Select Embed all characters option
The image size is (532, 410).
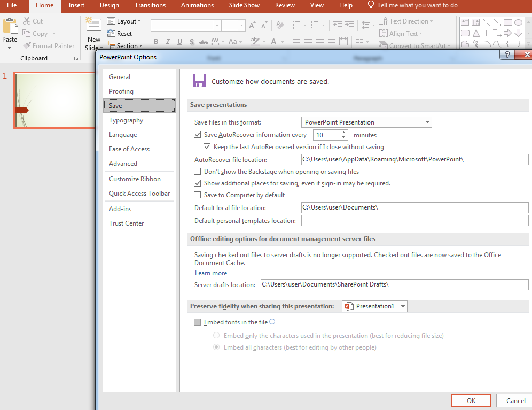[x=216, y=347]
